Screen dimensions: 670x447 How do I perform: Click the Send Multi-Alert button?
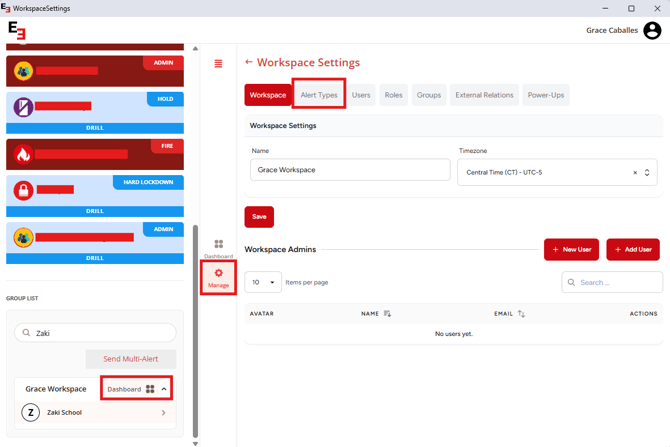pos(131,359)
